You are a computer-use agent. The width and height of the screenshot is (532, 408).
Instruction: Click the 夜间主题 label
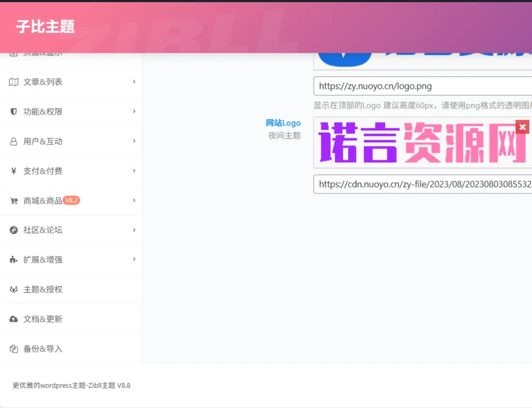[284, 135]
